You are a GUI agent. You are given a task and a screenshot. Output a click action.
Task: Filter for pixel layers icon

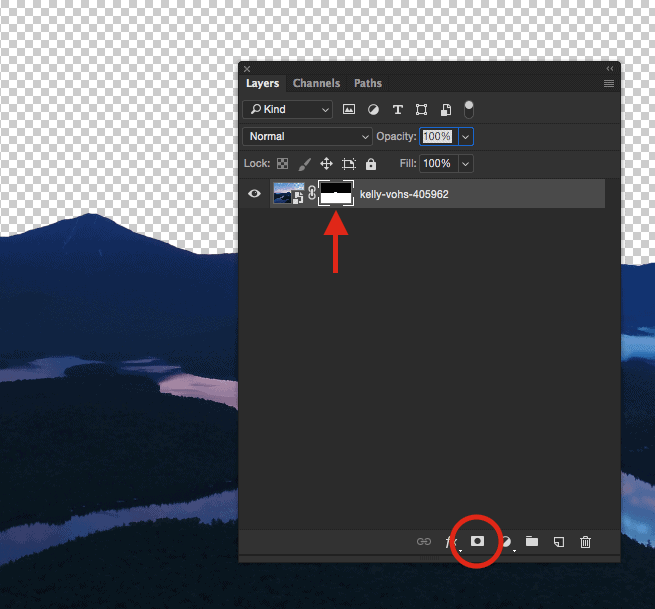click(349, 109)
